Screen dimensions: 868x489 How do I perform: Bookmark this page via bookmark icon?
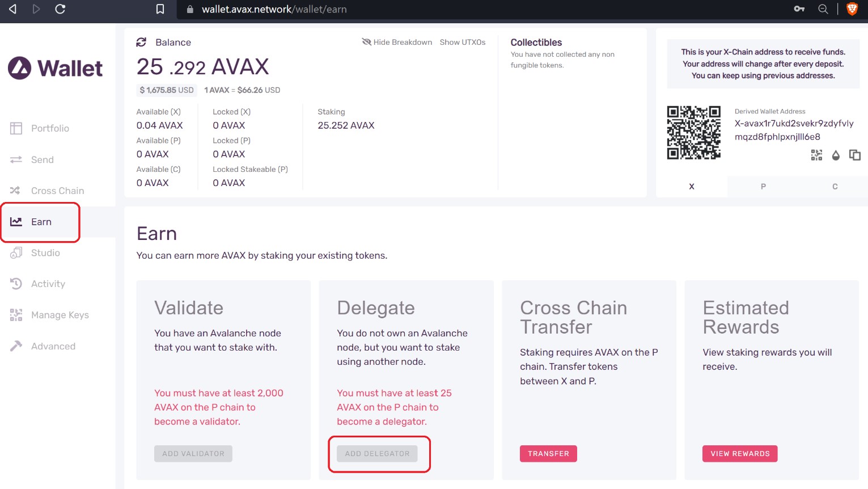coord(160,9)
